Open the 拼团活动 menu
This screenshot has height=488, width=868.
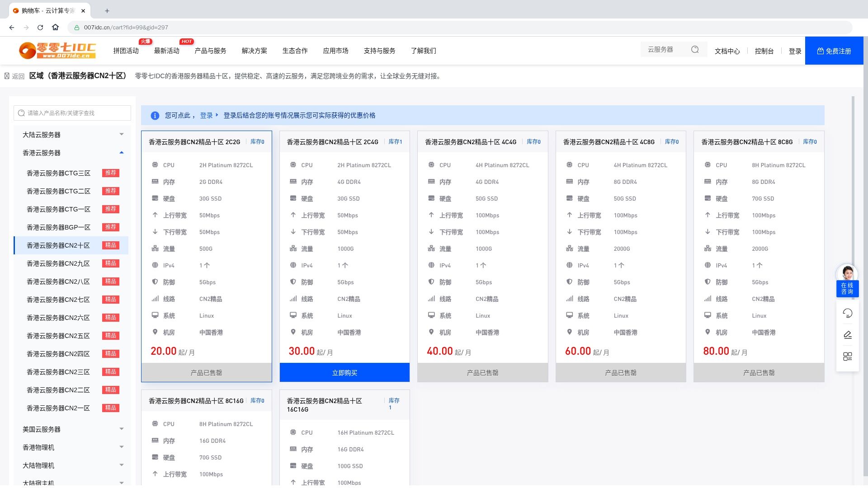tap(126, 51)
